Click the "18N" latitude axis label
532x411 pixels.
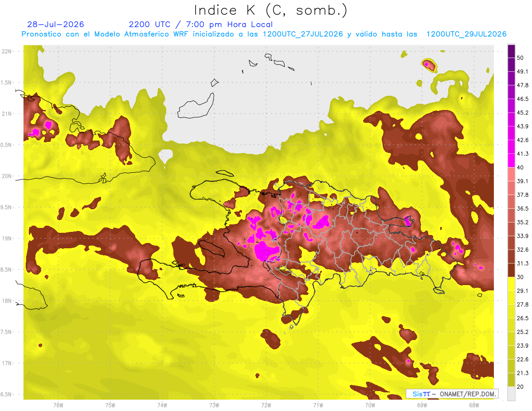(7, 301)
